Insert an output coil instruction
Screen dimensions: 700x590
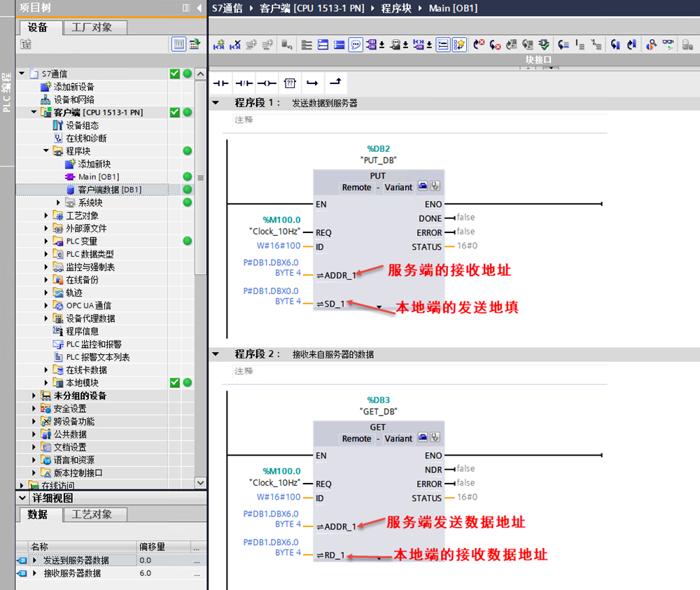[267, 83]
